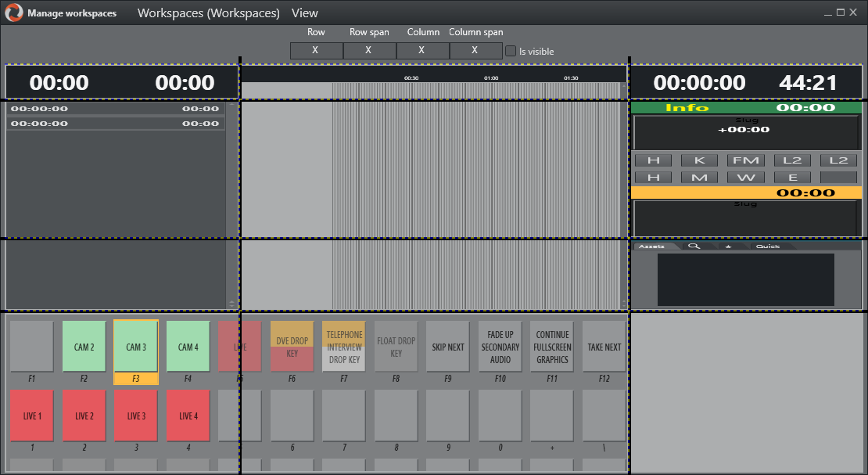Open the search tab with magnifier icon
The height and width of the screenshot is (475, 868).
694,246
